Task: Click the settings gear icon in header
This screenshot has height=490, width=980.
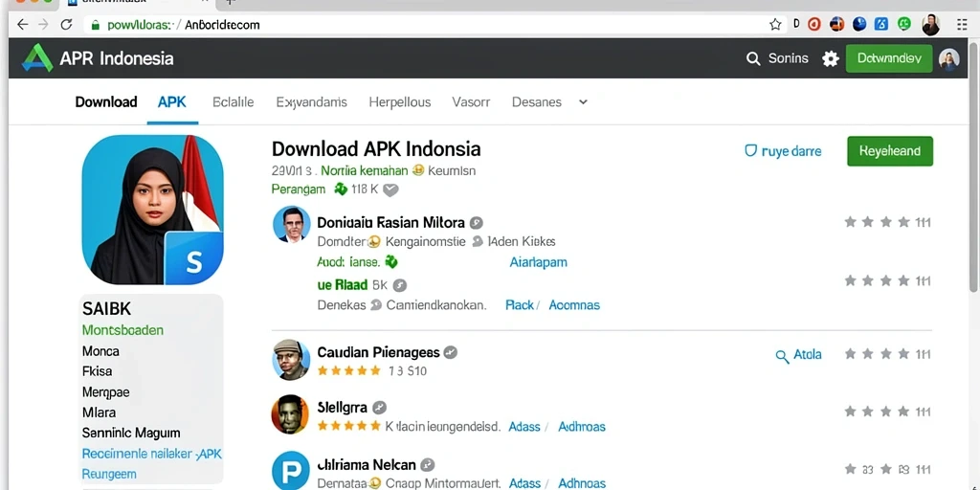Action: 830,58
